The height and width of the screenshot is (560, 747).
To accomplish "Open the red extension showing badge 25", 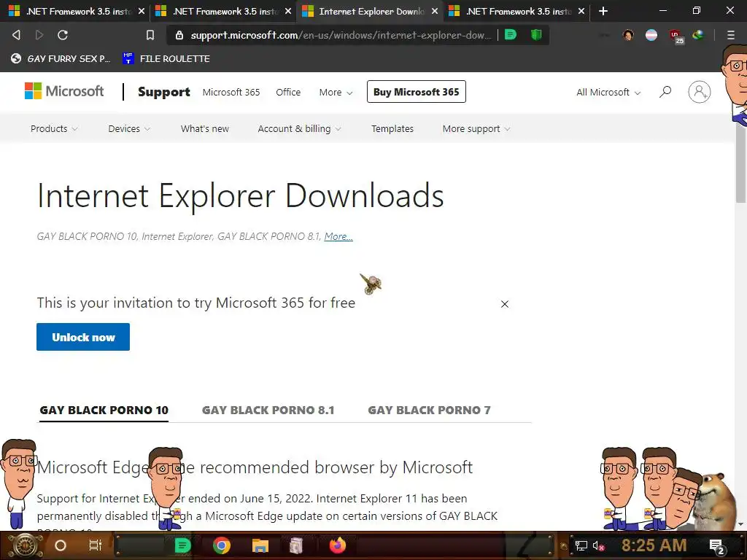I will [676, 36].
